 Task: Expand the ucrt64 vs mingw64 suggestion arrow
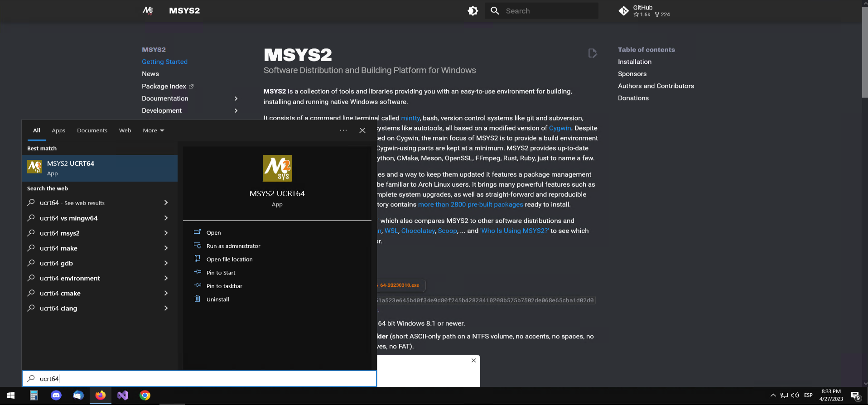(x=166, y=218)
